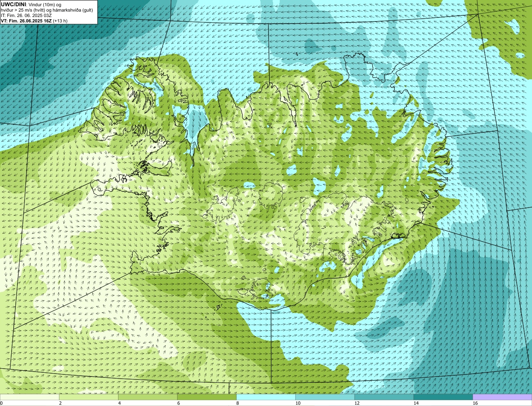Click the 2–4 m/s light green legend swatch
Image resolution: width=532 pixels, height=406 pixels.
[x=89, y=397]
